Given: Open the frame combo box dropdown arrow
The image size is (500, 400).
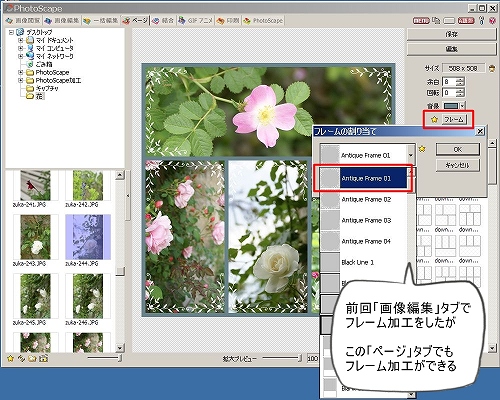Looking at the screenshot, I should coord(410,155).
